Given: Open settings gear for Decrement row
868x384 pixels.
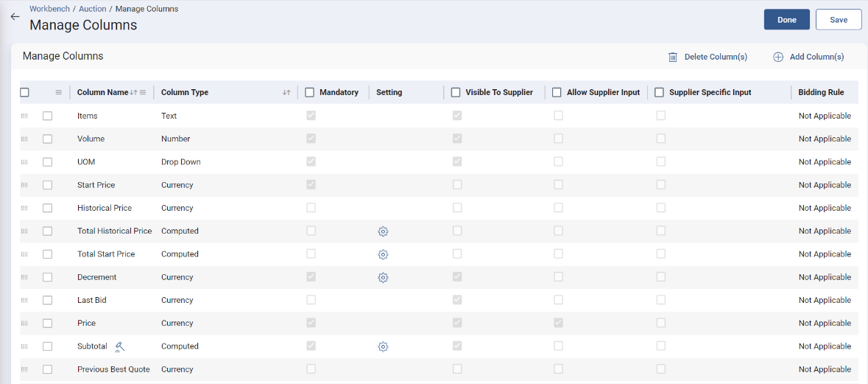Looking at the screenshot, I should tap(383, 278).
